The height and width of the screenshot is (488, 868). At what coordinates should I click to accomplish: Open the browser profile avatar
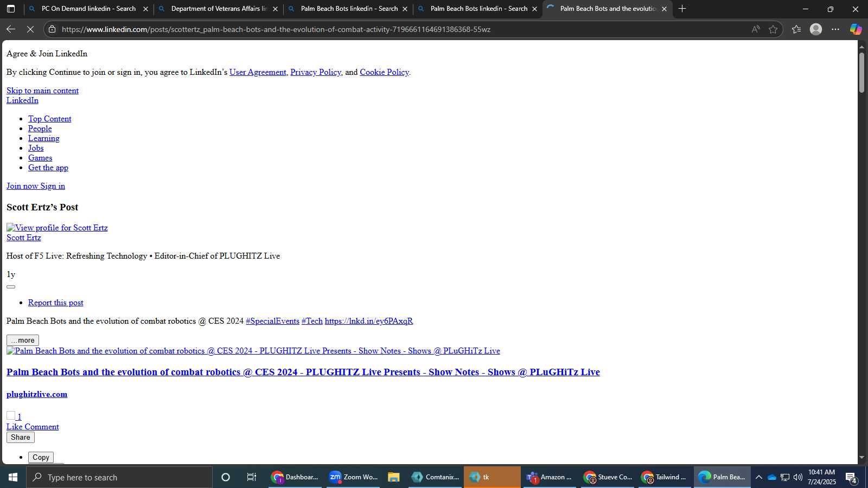click(816, 29)
